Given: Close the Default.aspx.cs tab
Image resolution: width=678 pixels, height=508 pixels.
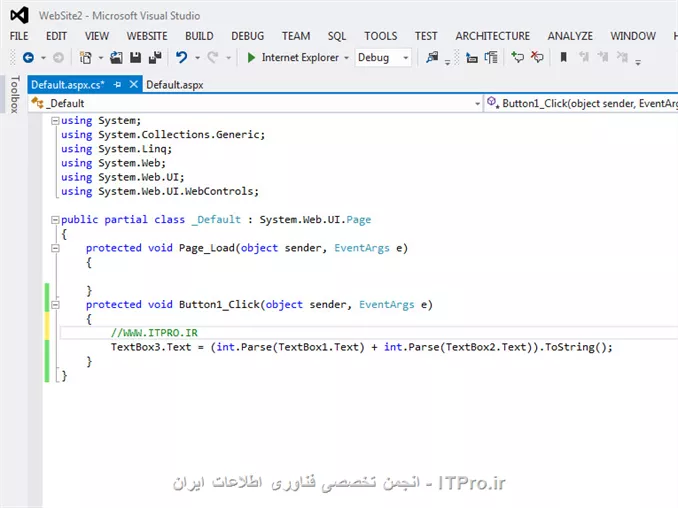Looking at the screenshot, I should tap(134, 84).
